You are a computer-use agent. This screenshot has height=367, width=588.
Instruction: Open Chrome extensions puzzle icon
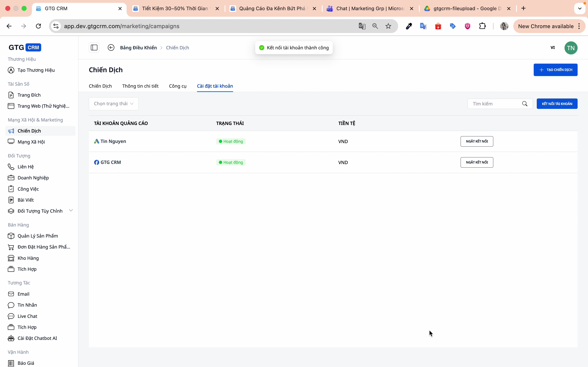coord(483,26)
